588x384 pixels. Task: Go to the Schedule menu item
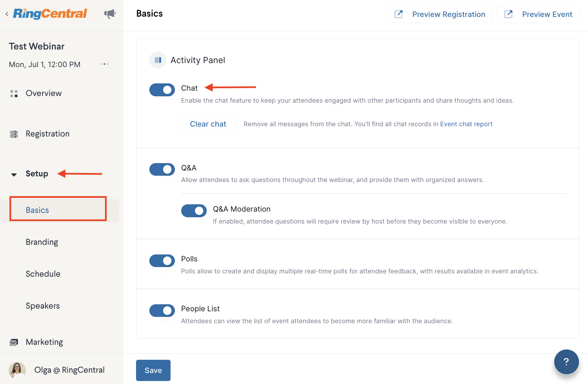[x=43, y=274]
